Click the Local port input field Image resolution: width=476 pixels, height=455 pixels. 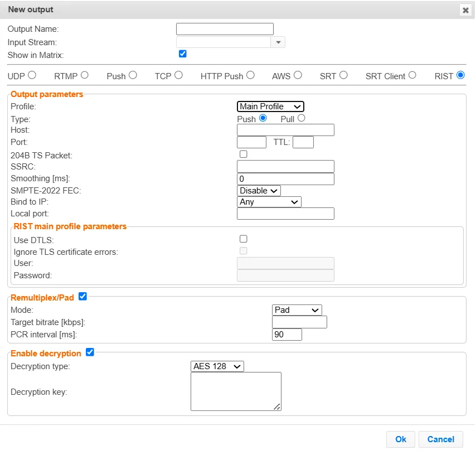click(x=285, y=214)
